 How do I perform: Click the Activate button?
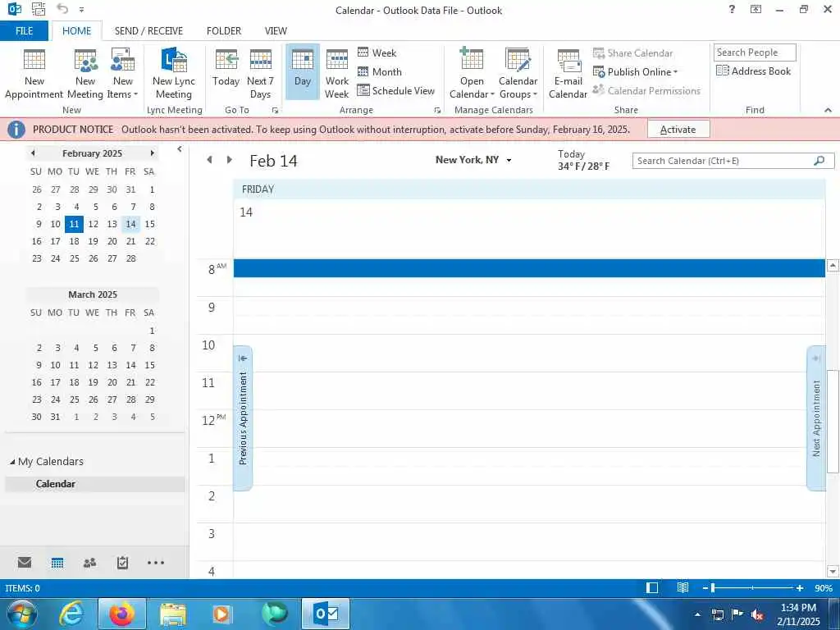point(678,129)
